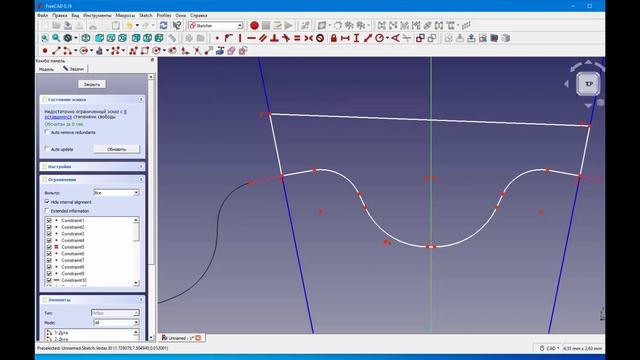Uncheck the Constraint7 checkbox

click(49, 260)
